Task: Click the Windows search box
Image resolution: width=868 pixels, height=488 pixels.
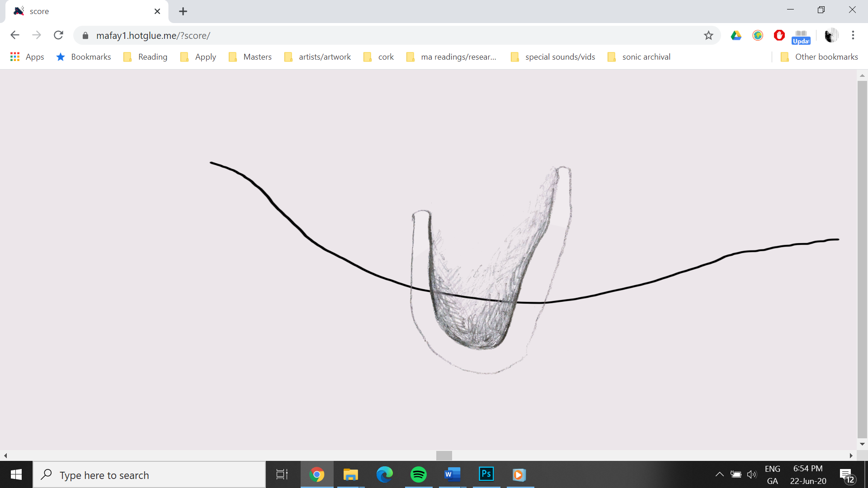Action: pos(149,475)
